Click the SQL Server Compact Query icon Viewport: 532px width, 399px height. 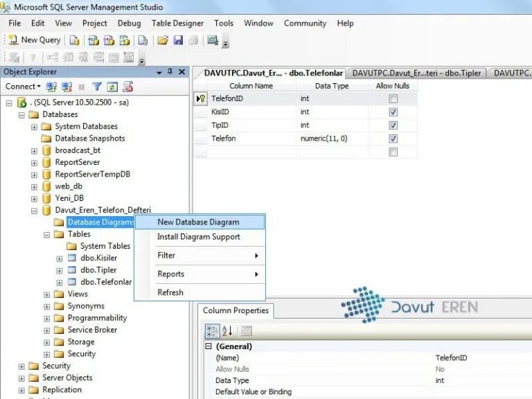pos(143,40)
